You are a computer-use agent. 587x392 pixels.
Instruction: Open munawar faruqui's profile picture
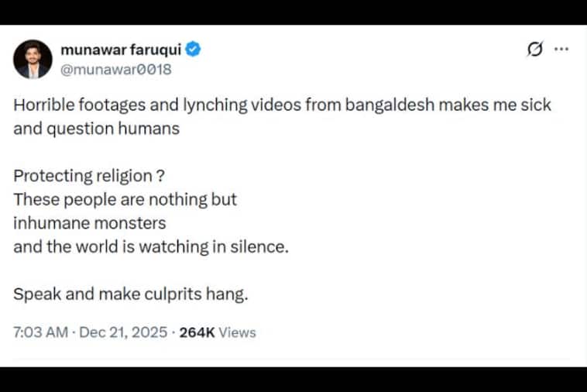click(33, 60)
